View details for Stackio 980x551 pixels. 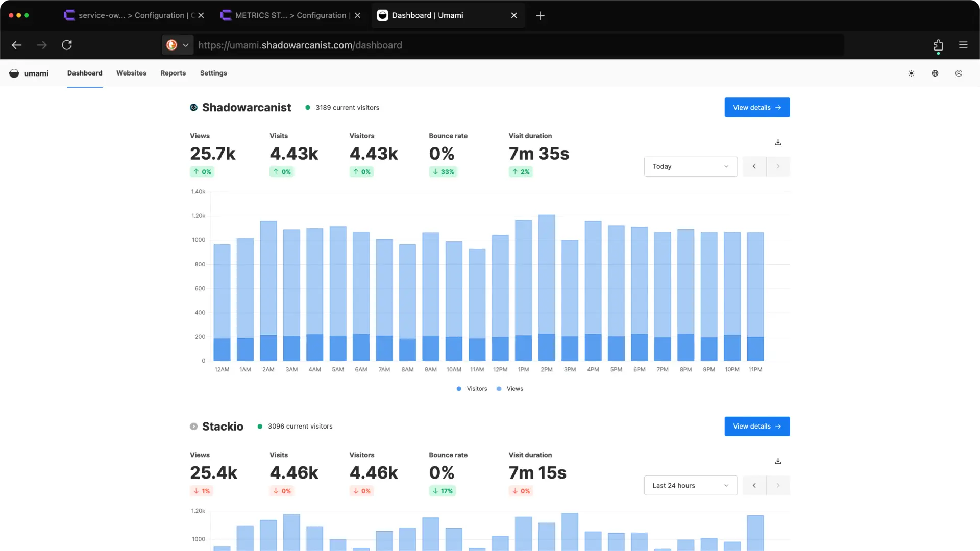tap(757, 426)
